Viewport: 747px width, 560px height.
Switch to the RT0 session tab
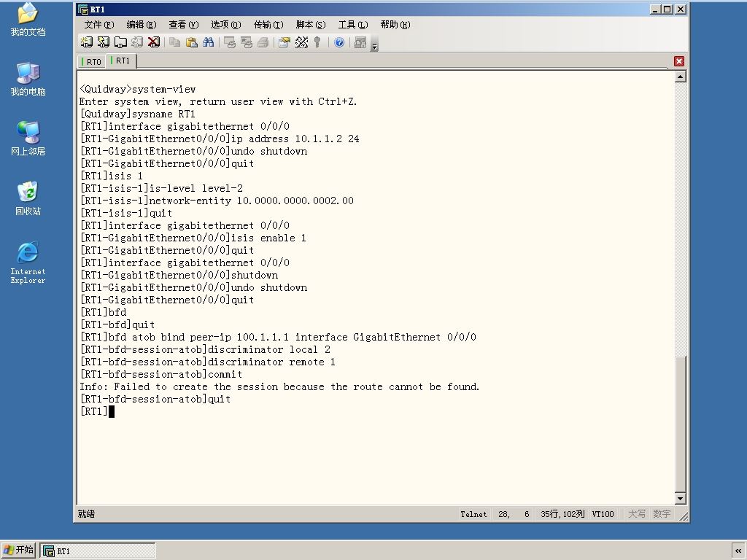(x=91, y=62)
